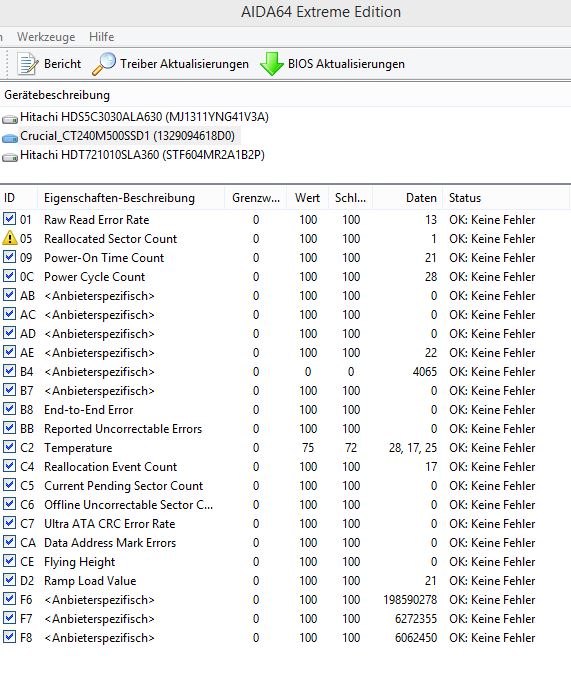Click the Ultra ATA CRC Error Rate description
The height and width of the screenshot is (694, 571).
[109, 524]
